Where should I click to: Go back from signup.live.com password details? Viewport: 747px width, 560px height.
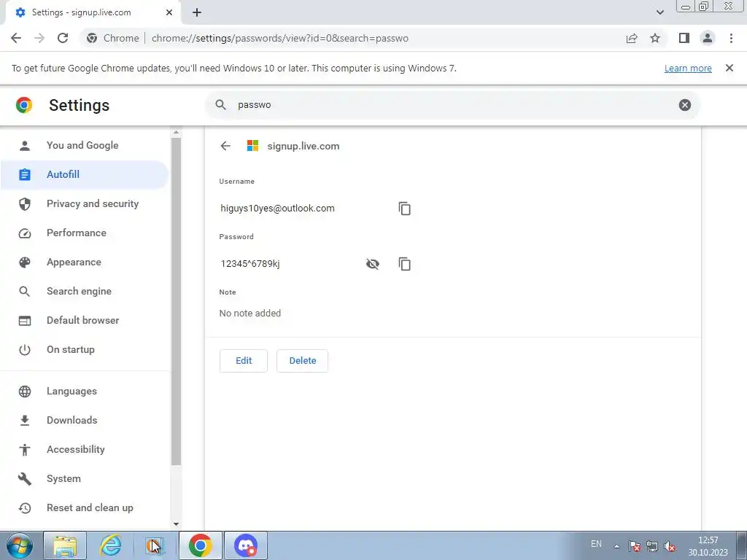coord(226,146)
